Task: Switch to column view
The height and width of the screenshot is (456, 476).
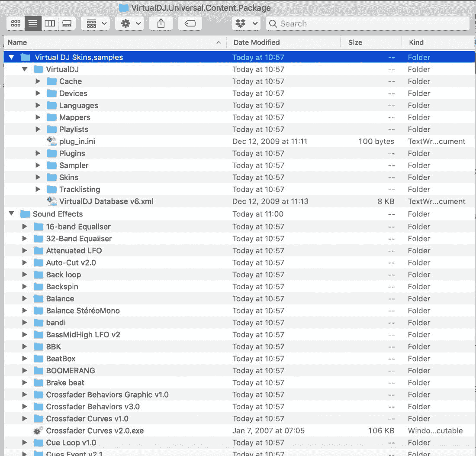Action: pyautogui.click(x=50, y=23)
